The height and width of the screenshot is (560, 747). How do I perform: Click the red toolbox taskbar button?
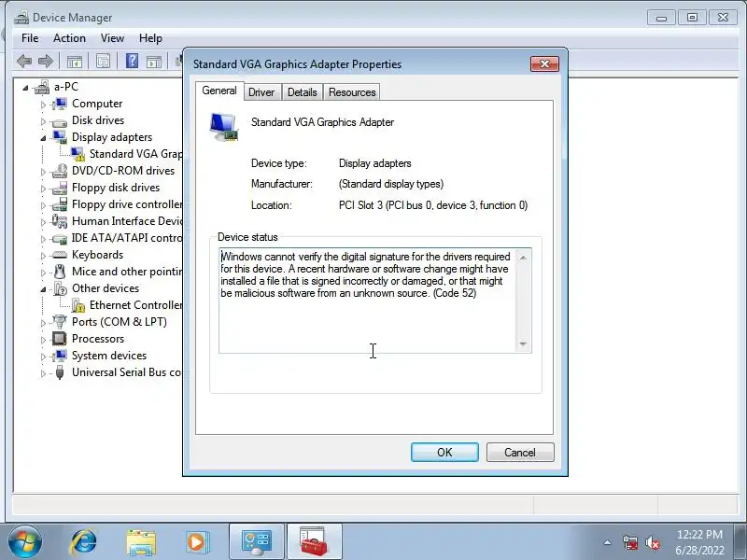coord(314,542)
